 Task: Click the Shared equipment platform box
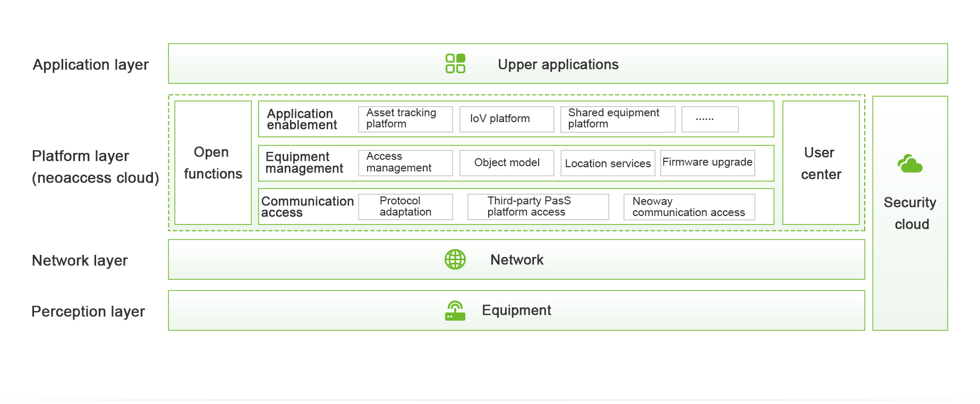pyautogui.click(x=617, y=119)
